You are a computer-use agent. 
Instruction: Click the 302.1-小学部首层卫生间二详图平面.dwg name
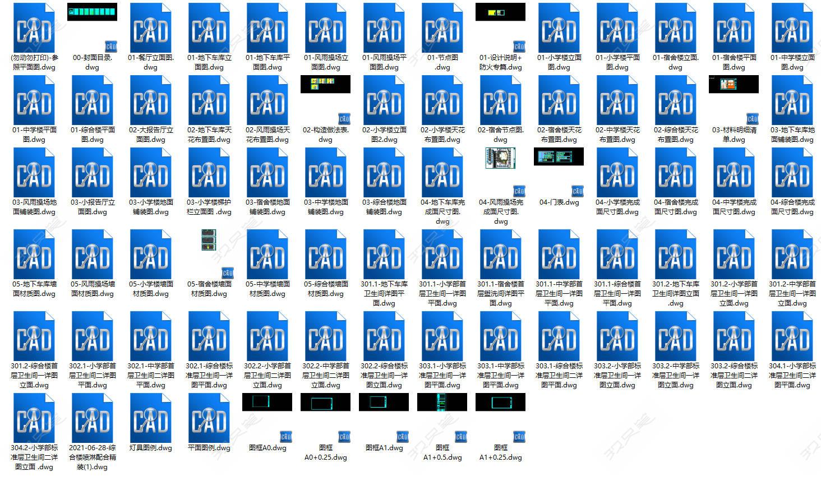[92, 376]
